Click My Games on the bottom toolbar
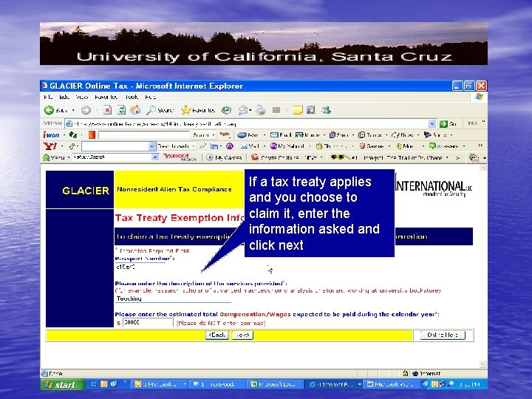The height and width of the screenshot is (399, 532). [224, 157]
